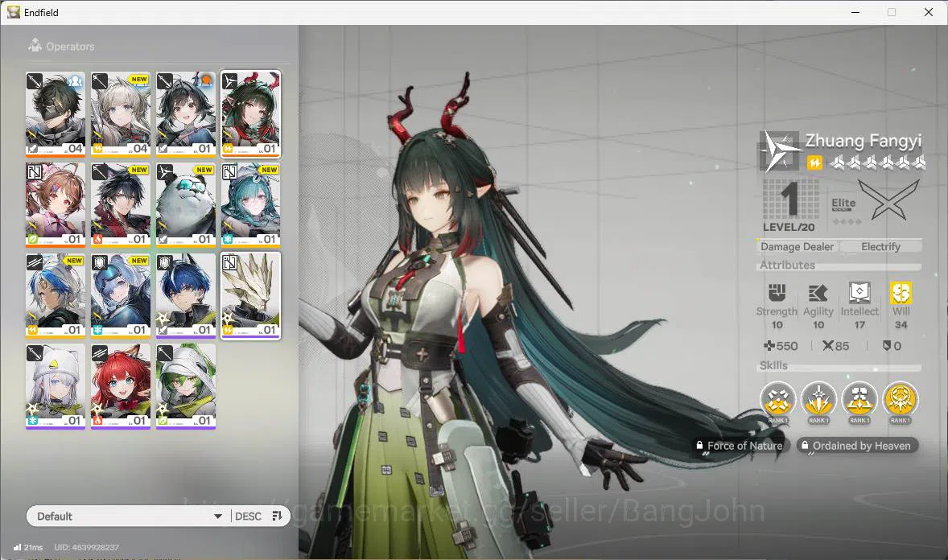Click the Intellect book attribute icon

(859, 293)
